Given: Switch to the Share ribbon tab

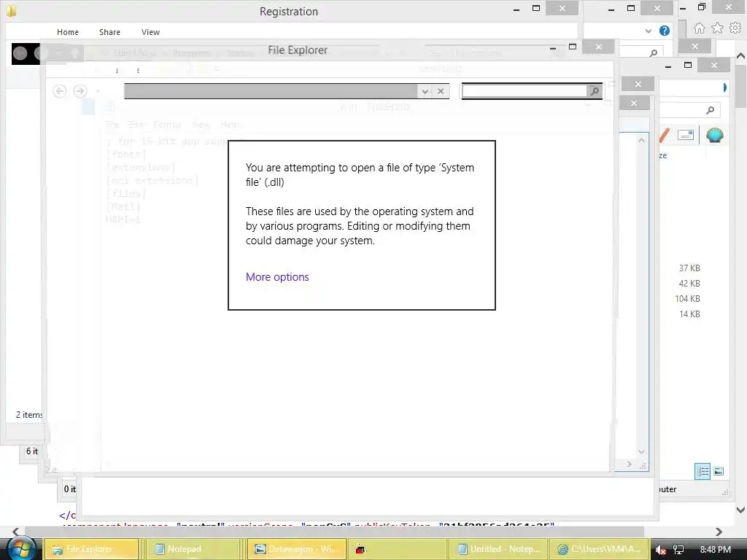Looking at the screenshot, I should pyautogui.click(x=109, y=32).
